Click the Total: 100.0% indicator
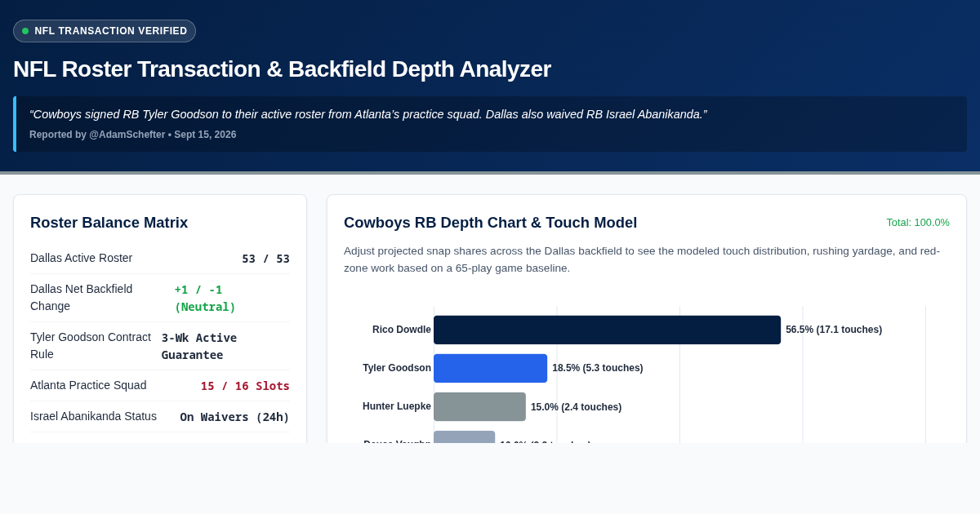Viewport: 980px width, 514px height. pyautogui.click(x=918, y=222)
